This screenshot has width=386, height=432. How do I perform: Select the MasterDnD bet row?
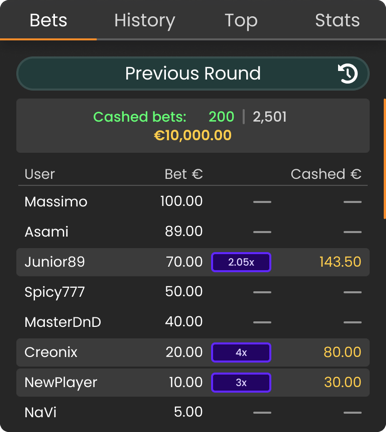coord(193,322)
